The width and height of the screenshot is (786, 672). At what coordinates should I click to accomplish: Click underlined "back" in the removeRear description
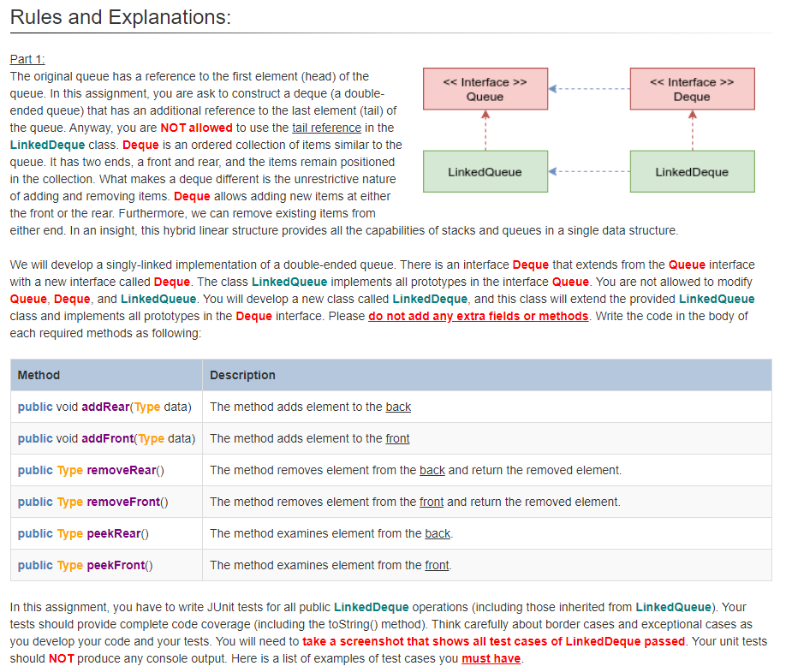[x=432, y=470]
